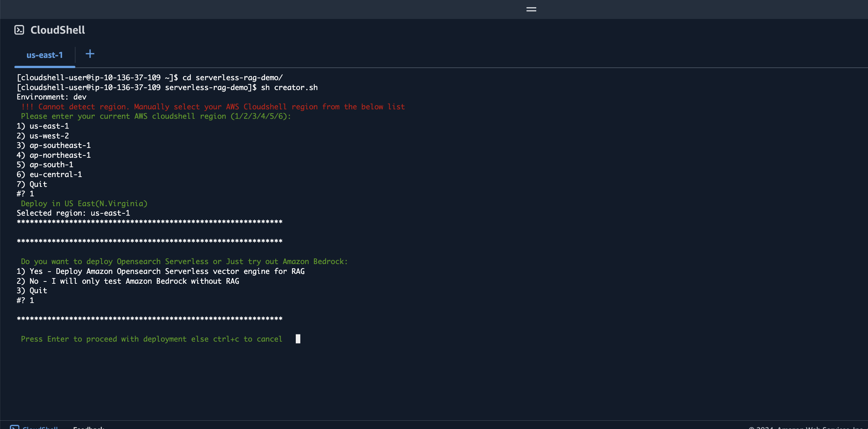Click 'Yes - Deploy Amazon Opensearch Serverless' option line
The height and width of the screenshot is (429, 868).
click(161, 272)
